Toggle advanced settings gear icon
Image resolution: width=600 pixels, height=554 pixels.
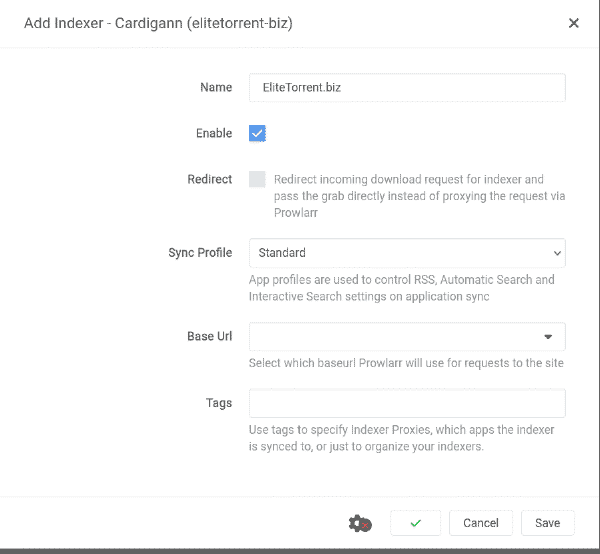click(360, 523)
